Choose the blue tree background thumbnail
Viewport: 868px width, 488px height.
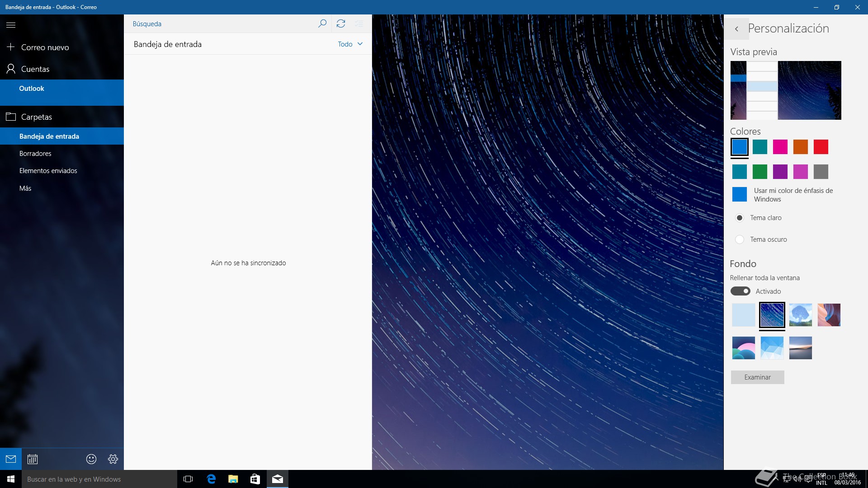(801, 315)
